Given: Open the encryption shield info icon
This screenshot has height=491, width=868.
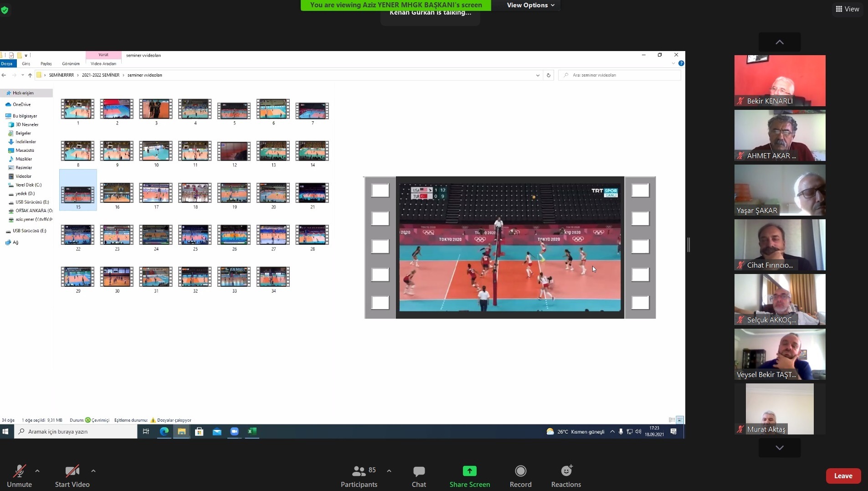Looking at the screenshot, I should [x=5, y=10].
